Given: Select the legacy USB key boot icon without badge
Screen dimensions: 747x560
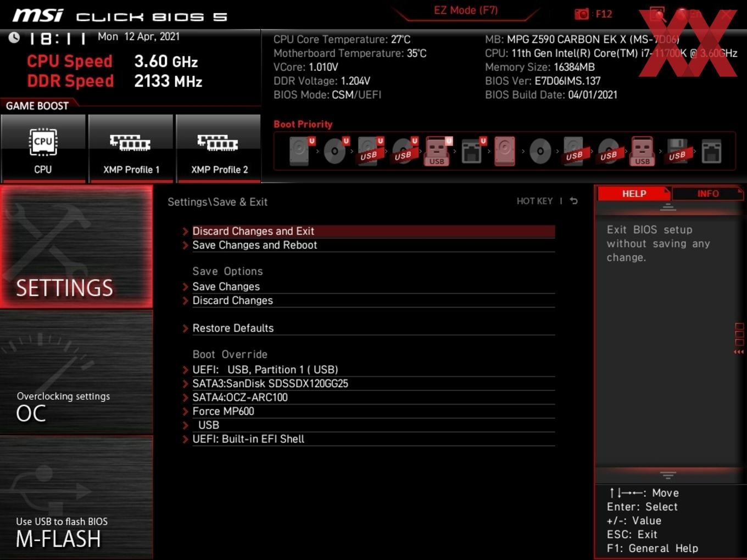Looking at the screenshot, I should pos(642,151).
